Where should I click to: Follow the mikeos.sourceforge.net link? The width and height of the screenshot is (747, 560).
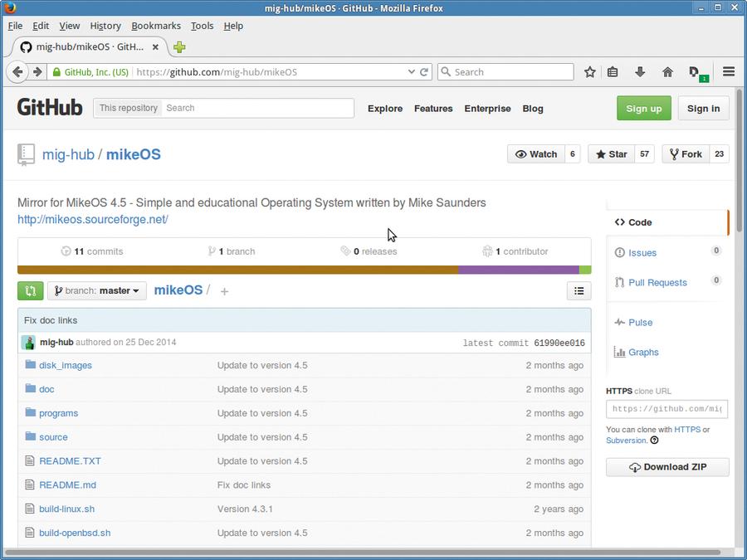point(93,220)
